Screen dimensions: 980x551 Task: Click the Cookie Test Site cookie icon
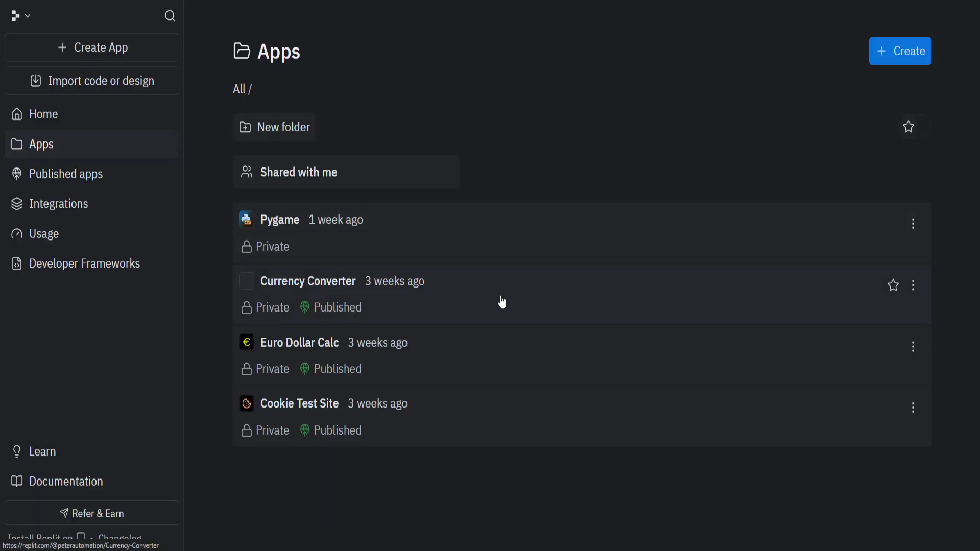tap(247, 403)
